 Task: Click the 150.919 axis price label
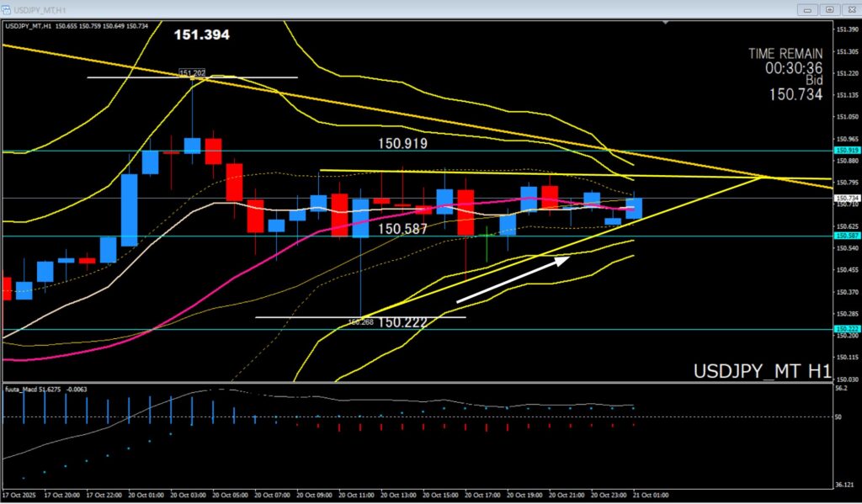[846, 150]
